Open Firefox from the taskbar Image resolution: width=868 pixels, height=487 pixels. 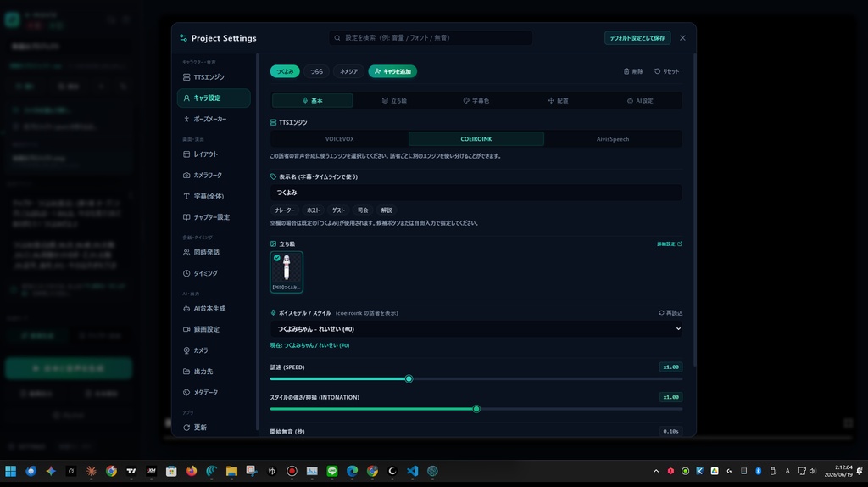tap(192, 472)
